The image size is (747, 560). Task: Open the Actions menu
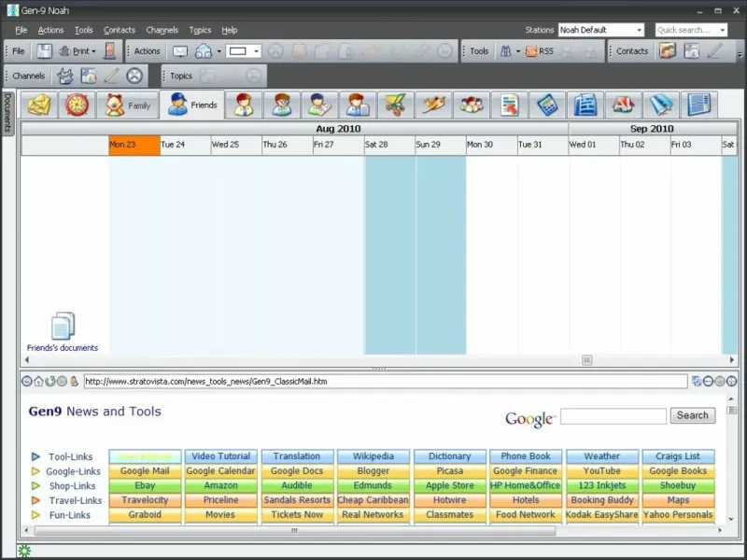click(x=50, y=30)
